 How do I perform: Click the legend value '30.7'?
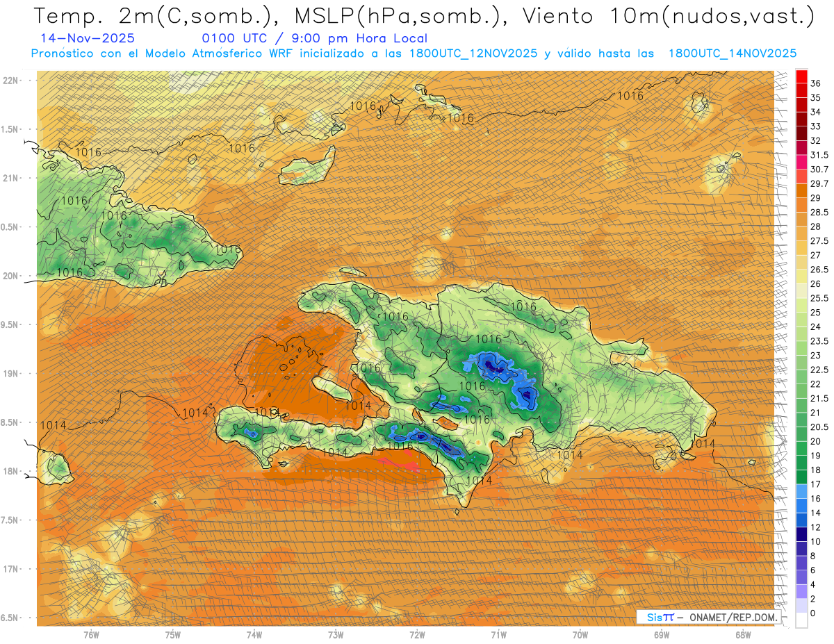tap(819, 169)
